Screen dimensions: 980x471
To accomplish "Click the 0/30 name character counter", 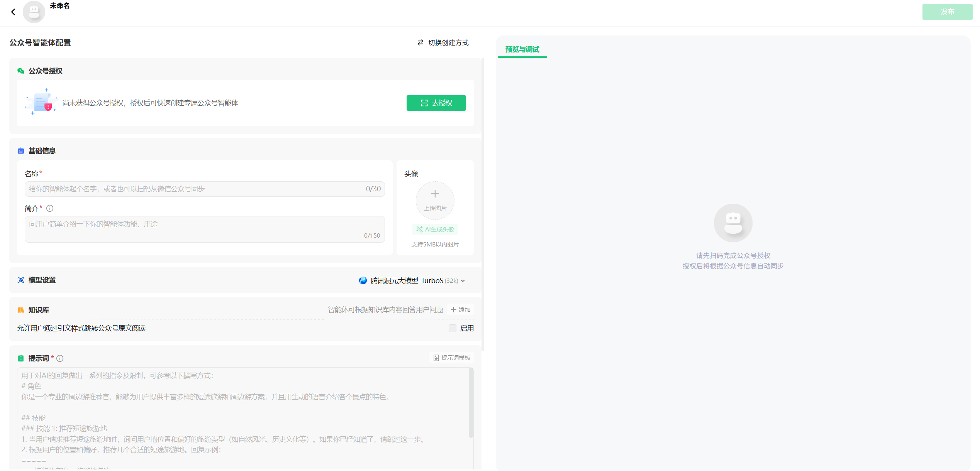I will 373,189.
